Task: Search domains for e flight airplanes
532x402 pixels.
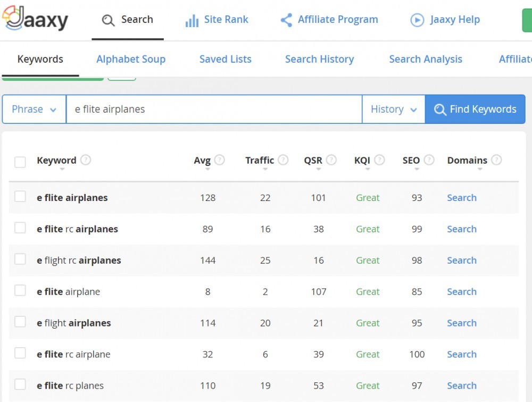Action: (462, 323)
